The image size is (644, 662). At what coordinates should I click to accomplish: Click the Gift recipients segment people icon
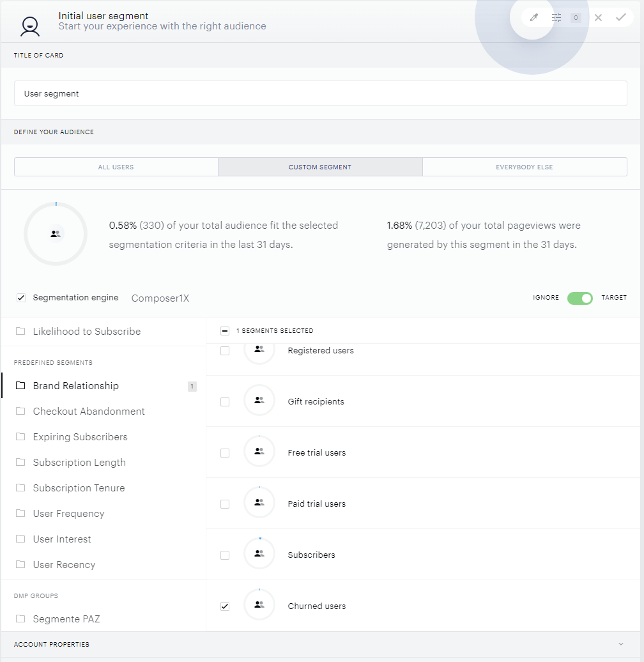259,400
